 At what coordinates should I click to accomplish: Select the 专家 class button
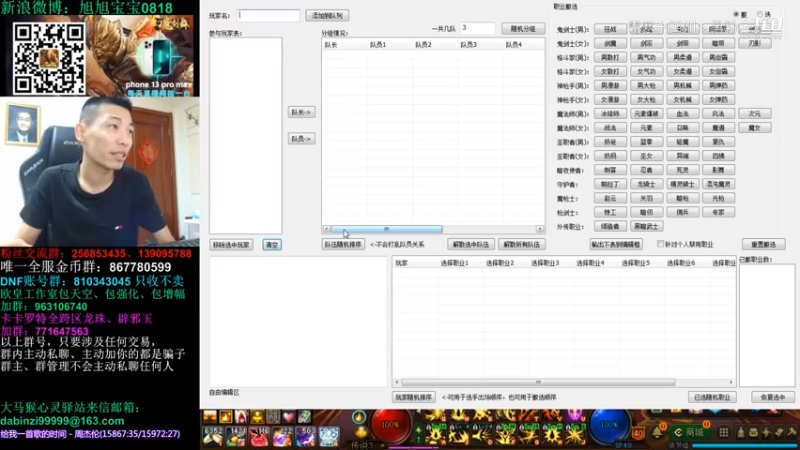click(718, 212)
